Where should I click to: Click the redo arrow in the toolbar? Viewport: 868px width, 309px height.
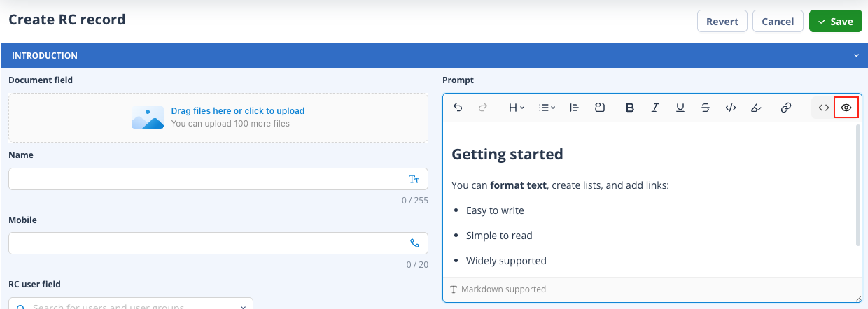click(x=482, y=108)
